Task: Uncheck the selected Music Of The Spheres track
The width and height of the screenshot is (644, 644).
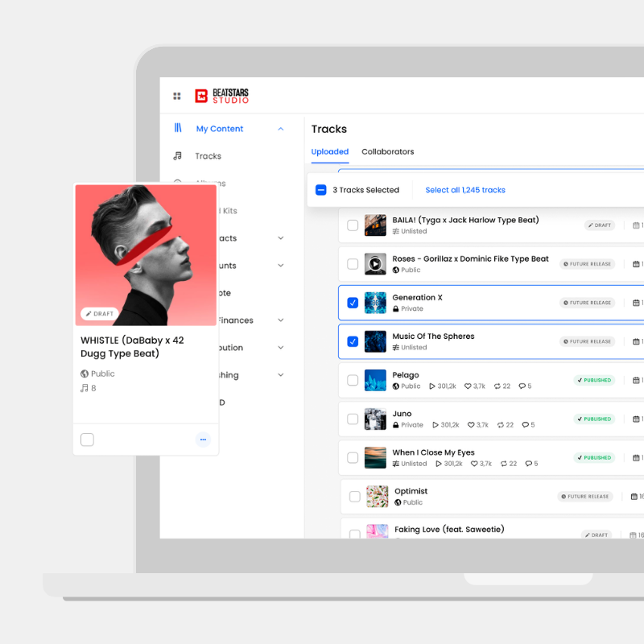Action: [x=353, y=341]
